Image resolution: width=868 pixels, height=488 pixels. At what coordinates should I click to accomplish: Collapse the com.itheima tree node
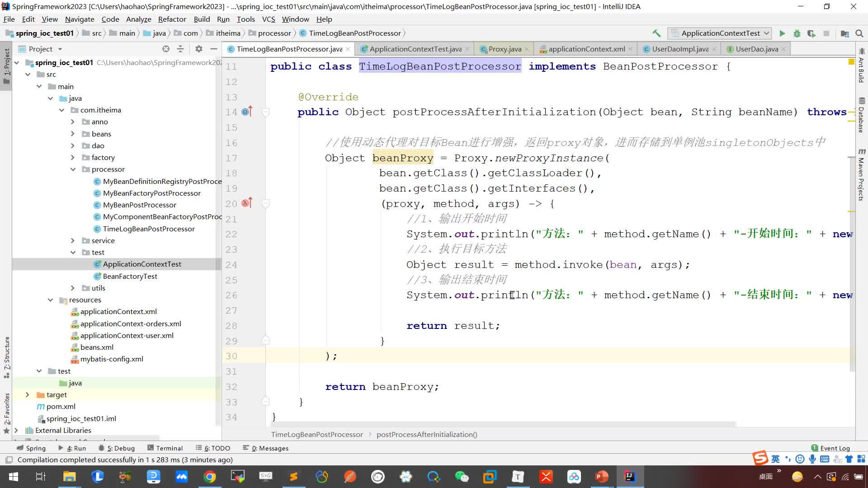pyautogui.click(x=62, y=110)
